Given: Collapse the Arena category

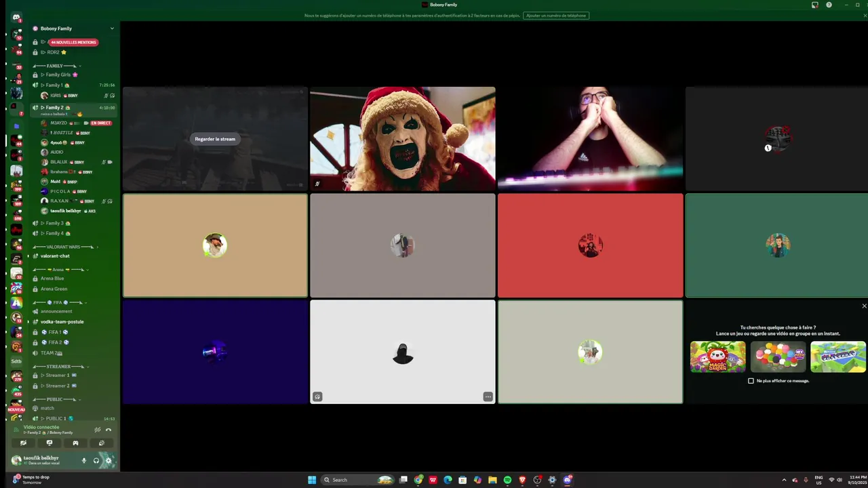Looking at the screenshot, I should (61, 269).
